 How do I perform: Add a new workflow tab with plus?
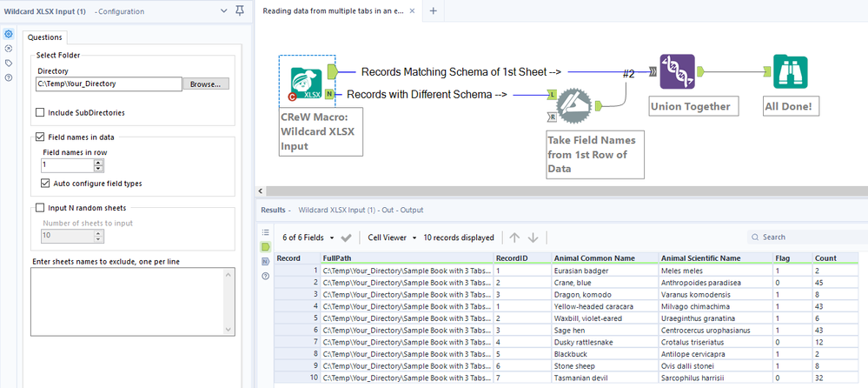tap(434, 11)
